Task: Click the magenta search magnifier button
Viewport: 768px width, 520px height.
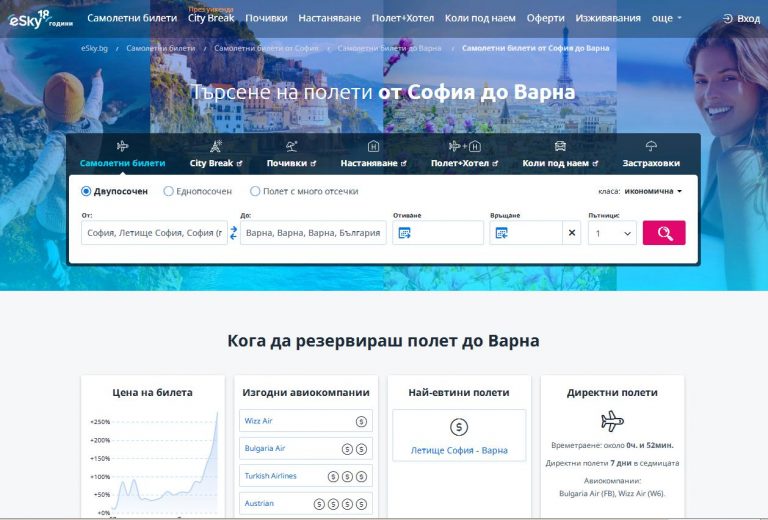Action: point(664,233)
